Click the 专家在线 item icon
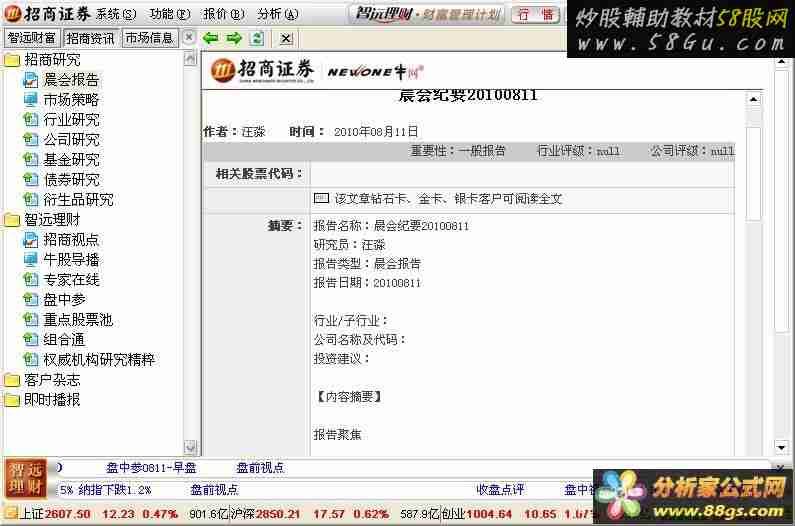 click(x=30, y=279)
